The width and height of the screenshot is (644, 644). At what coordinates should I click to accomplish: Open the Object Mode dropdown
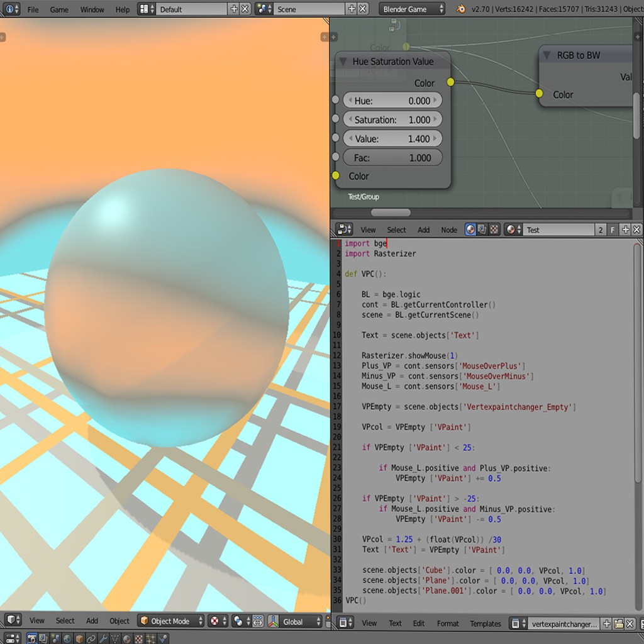pos(170,621)
